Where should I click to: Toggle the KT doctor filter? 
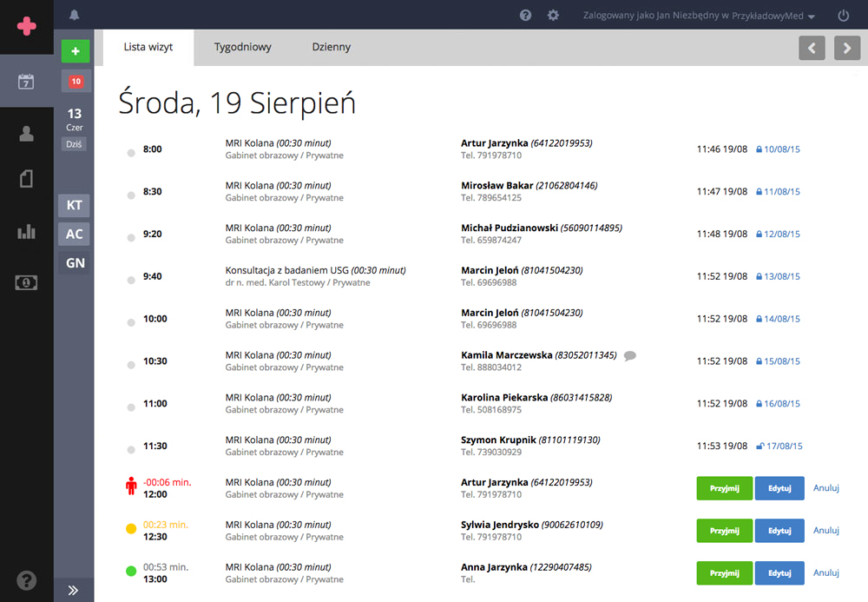75,206
